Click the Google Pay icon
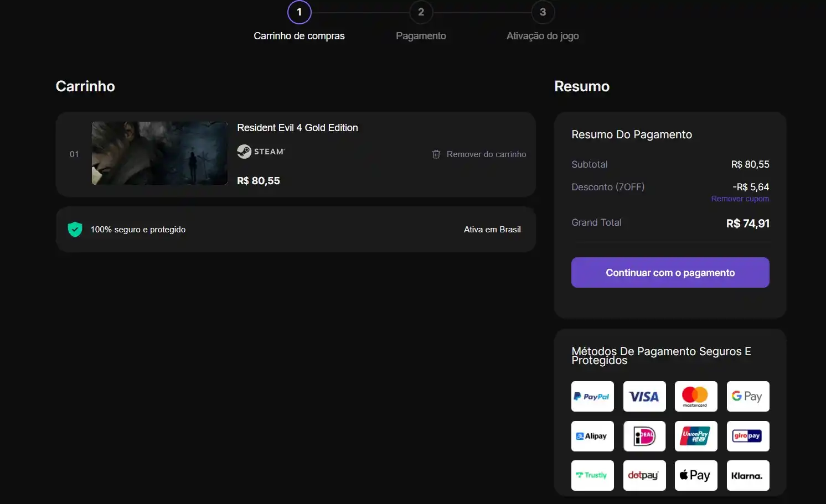 (x=748, y=396)
